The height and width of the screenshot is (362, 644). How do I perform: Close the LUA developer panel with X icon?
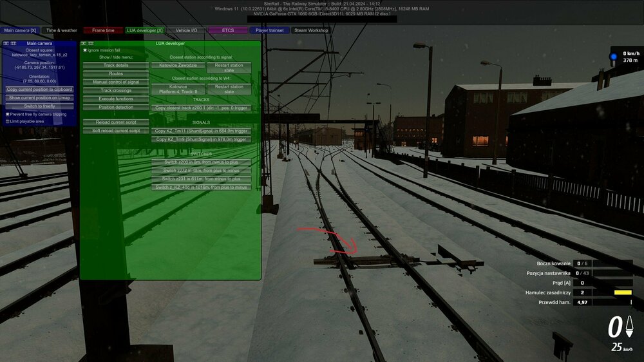(x=83, y=43)
